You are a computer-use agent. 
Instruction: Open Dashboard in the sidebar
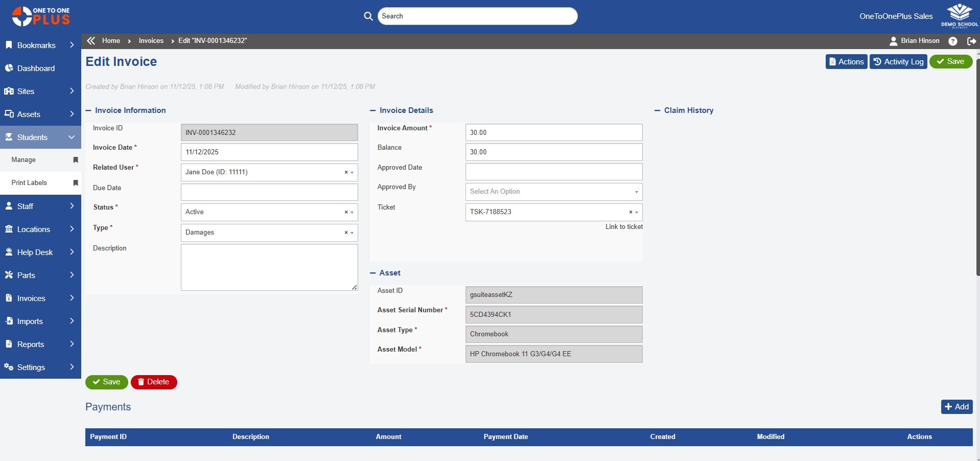click(x=36, y=68)
